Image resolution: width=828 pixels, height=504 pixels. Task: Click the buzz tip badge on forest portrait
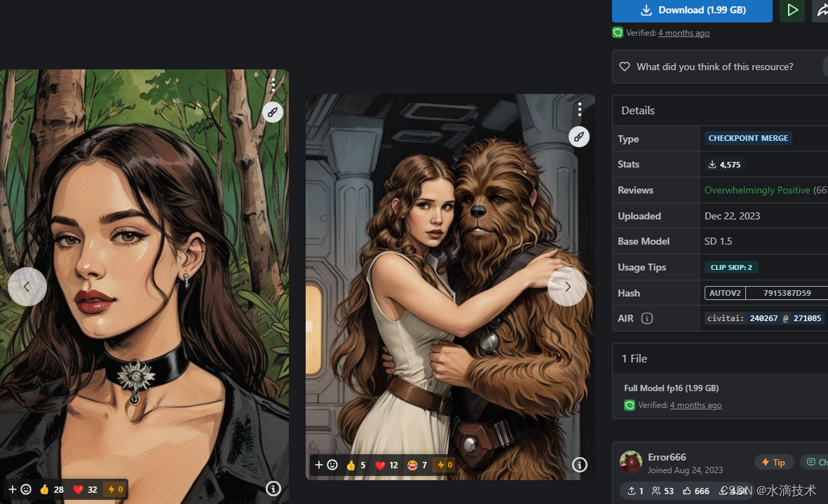point(115,489)
